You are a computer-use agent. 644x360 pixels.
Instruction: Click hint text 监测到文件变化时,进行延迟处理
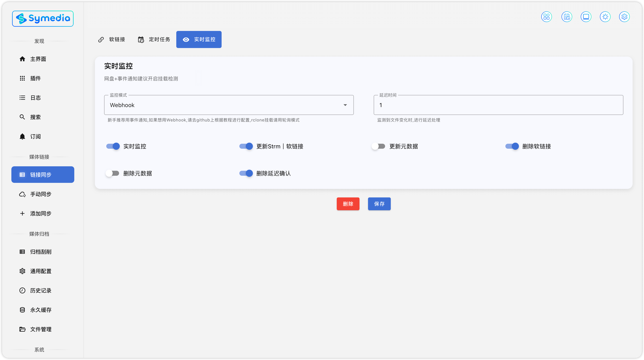pyautogui.click(x=409, y=120)
